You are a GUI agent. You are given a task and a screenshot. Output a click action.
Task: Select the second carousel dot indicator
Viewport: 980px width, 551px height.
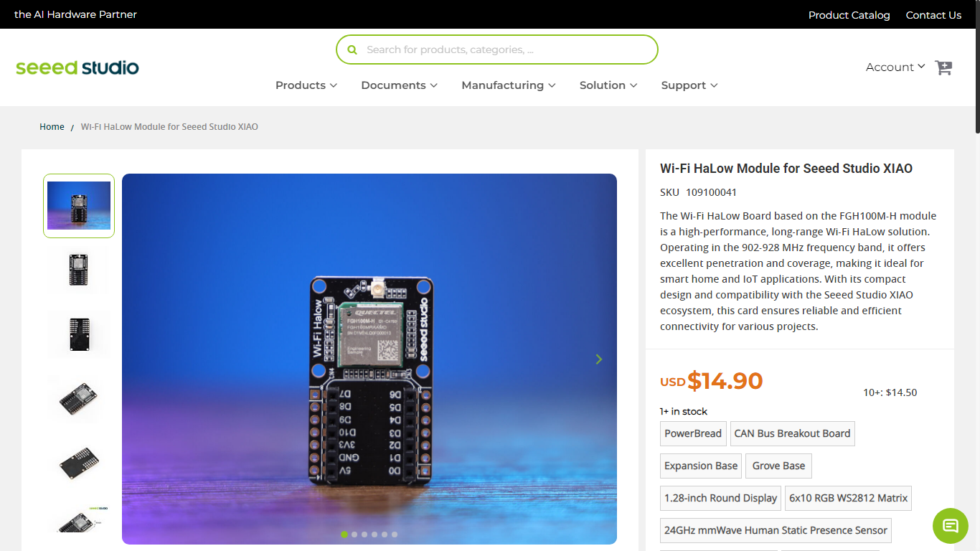pos(354,534)
